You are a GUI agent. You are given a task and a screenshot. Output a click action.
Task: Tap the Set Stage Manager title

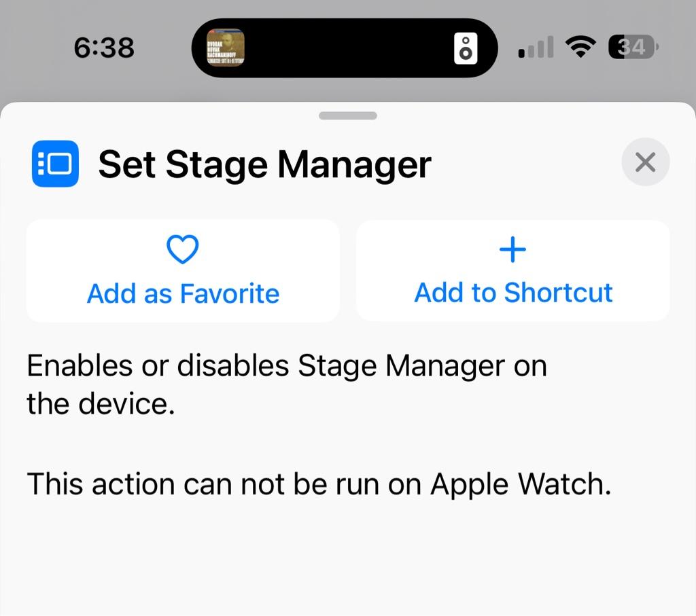[x=264, y=164]
